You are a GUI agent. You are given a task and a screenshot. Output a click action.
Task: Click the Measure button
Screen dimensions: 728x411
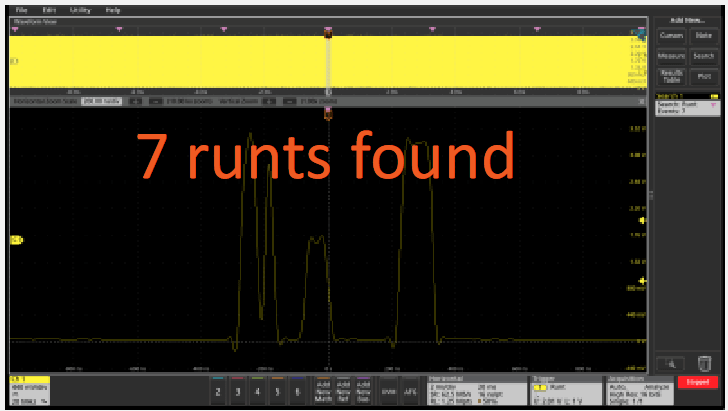(671, 56)
